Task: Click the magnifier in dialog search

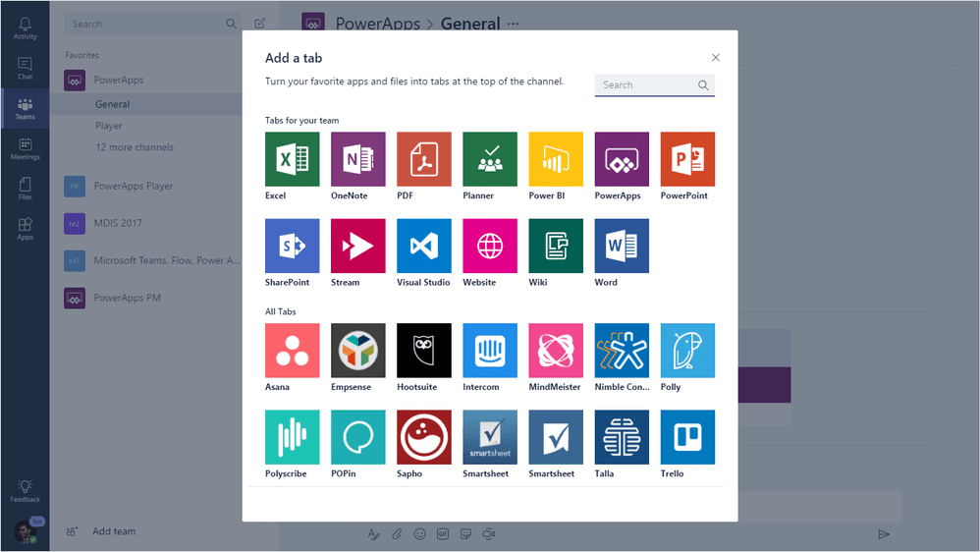Action: coord(703,85)
